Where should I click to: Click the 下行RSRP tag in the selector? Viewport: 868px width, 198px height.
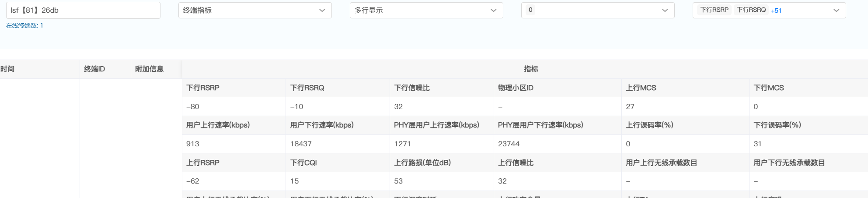pyautogui.click(x=714, y=10)
